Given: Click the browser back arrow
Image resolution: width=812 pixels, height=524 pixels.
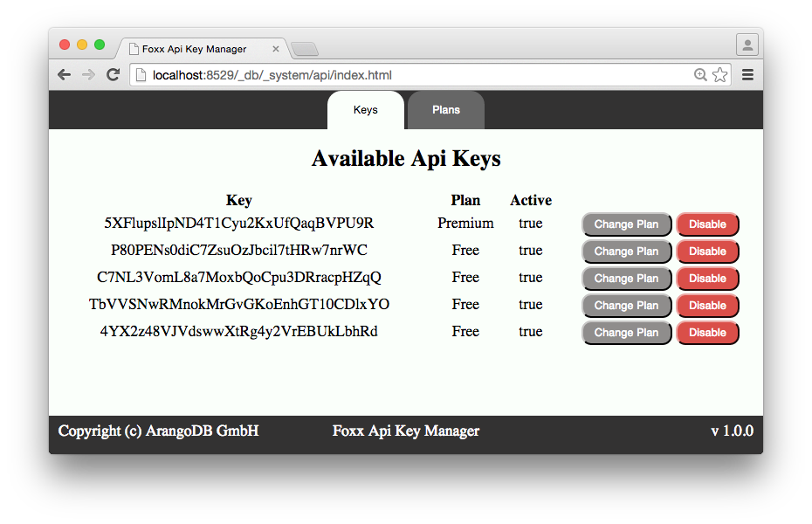Looking at the screenshot, I should point(64,75).
